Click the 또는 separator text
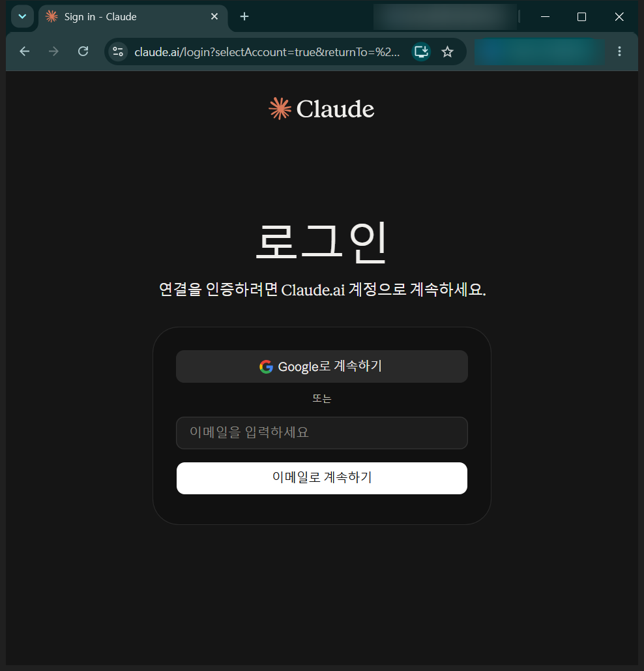The height and width of the screenshot is (671, 644). pos(322,398)
